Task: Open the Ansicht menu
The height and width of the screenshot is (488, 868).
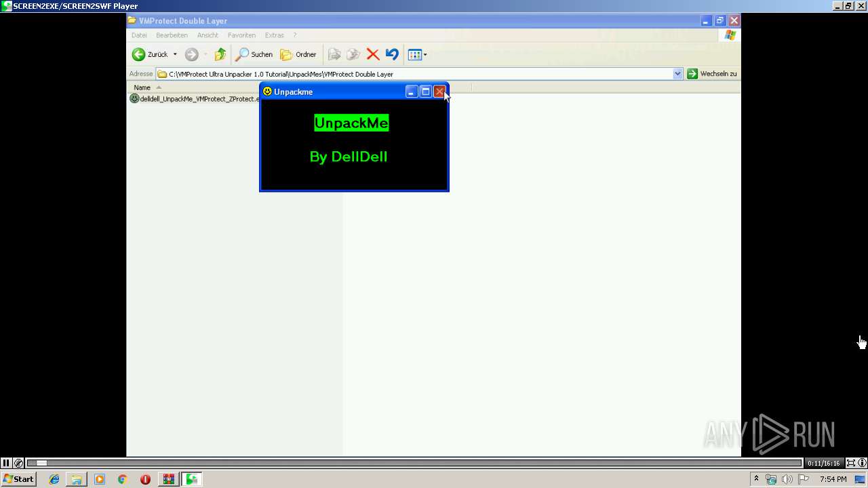Action: coord(208,35)
